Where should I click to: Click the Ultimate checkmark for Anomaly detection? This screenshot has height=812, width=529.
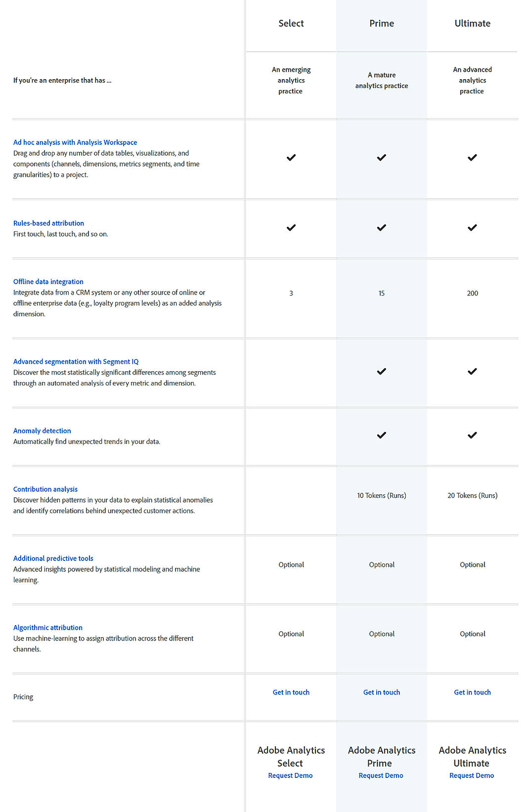click(x=472, y=435)
